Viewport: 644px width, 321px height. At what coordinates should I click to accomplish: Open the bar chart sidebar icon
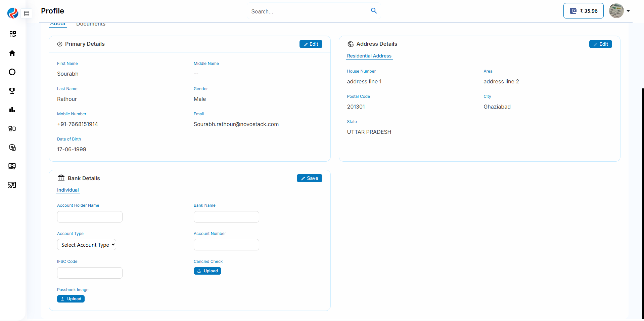pos(12,110)
